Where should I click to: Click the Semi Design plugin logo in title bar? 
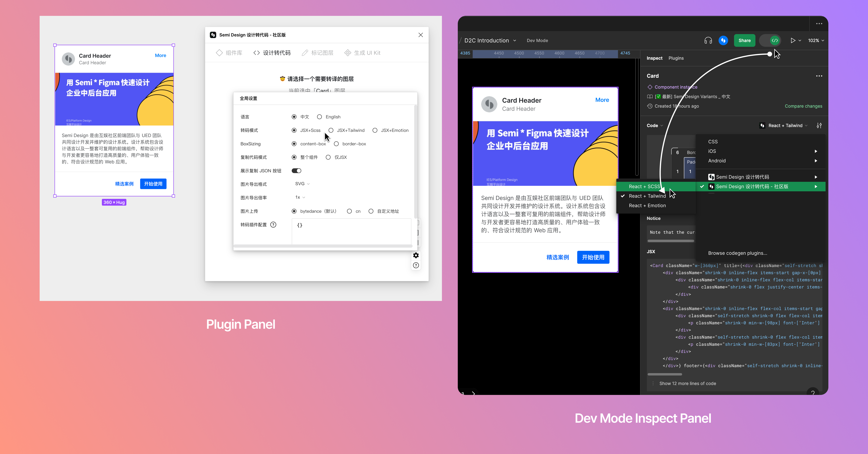[213, 35]
